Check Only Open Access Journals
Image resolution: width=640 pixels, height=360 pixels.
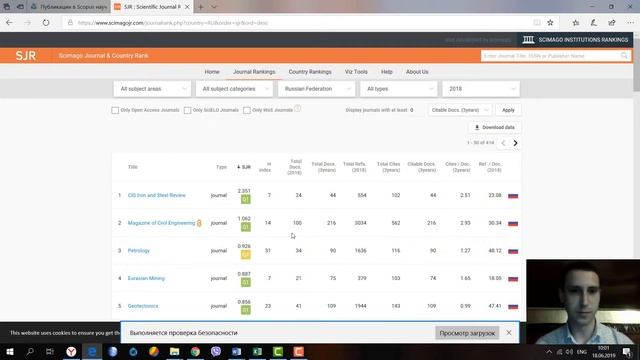[115, 110]
